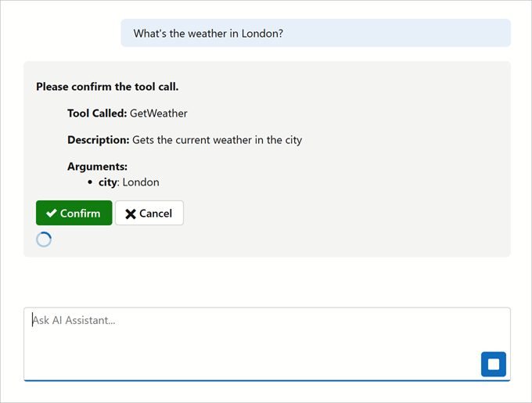Click the bold "city" argument name
The height and width of the screenshot is (403, 532).
coord(107,182)
